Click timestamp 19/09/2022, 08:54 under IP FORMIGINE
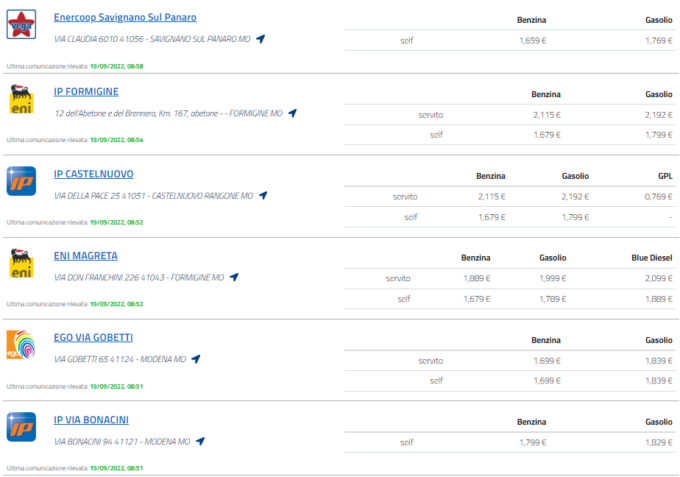 tap(117, 140)
